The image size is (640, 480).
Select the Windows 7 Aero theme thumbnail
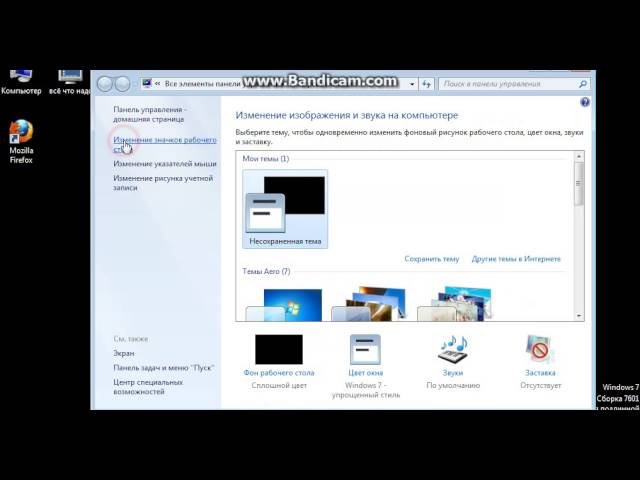[284, 304]
